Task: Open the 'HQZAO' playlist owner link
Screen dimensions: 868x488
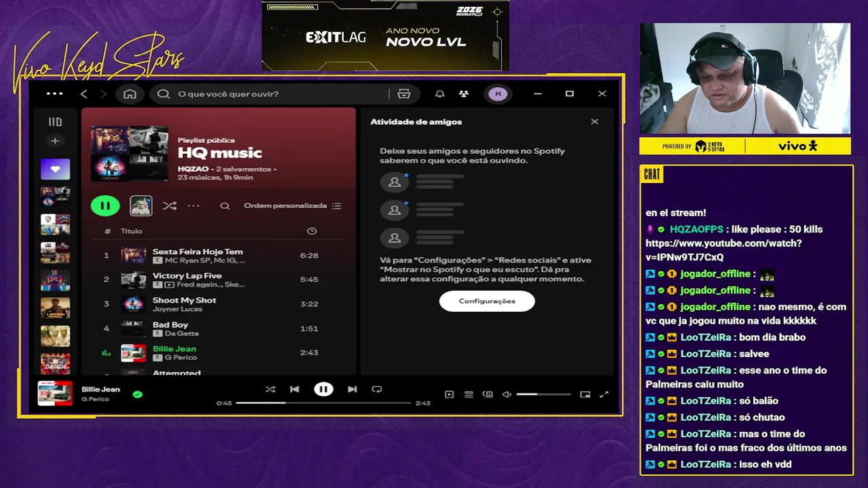Action: pos(193,169)
